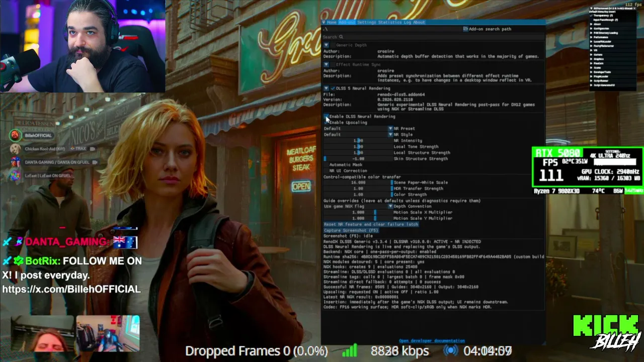Click the https://x.com/BillehOFFICIAL link text

(71, 289)
